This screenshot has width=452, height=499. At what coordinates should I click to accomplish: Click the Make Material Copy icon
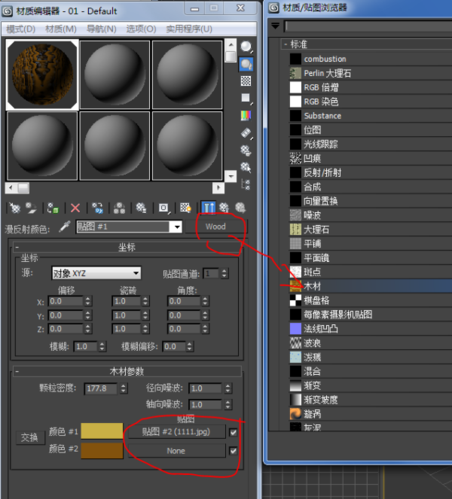coord(98,208)
